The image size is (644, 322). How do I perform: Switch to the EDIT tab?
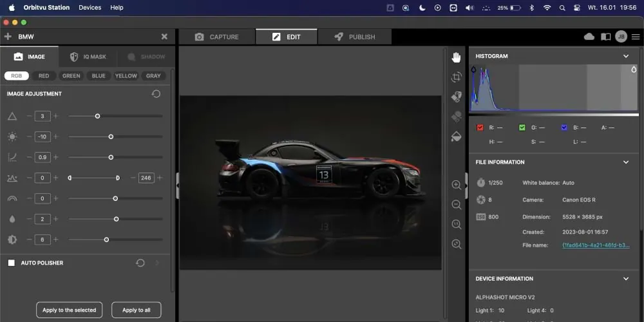pos(287,37)
